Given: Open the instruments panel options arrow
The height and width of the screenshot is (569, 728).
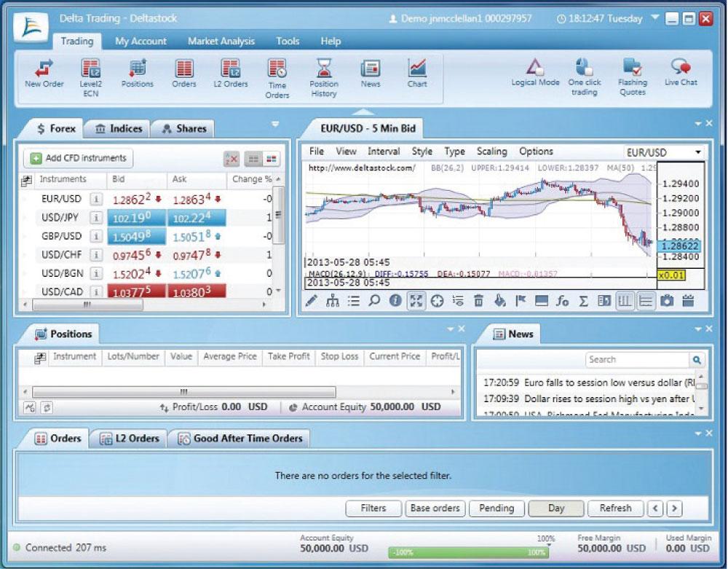Looking at the screenshot, I should click(x=275, y=124).
